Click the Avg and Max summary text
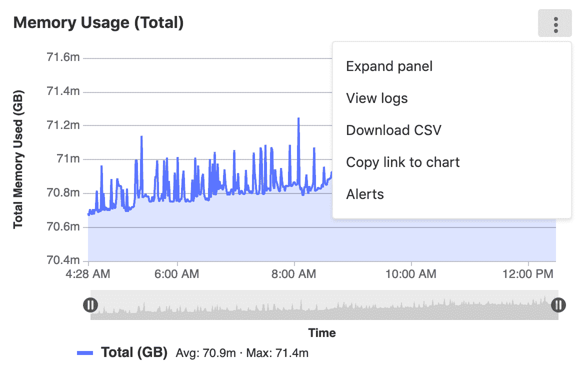This screenshot has width=588, height=381. (x=242, y=353)
